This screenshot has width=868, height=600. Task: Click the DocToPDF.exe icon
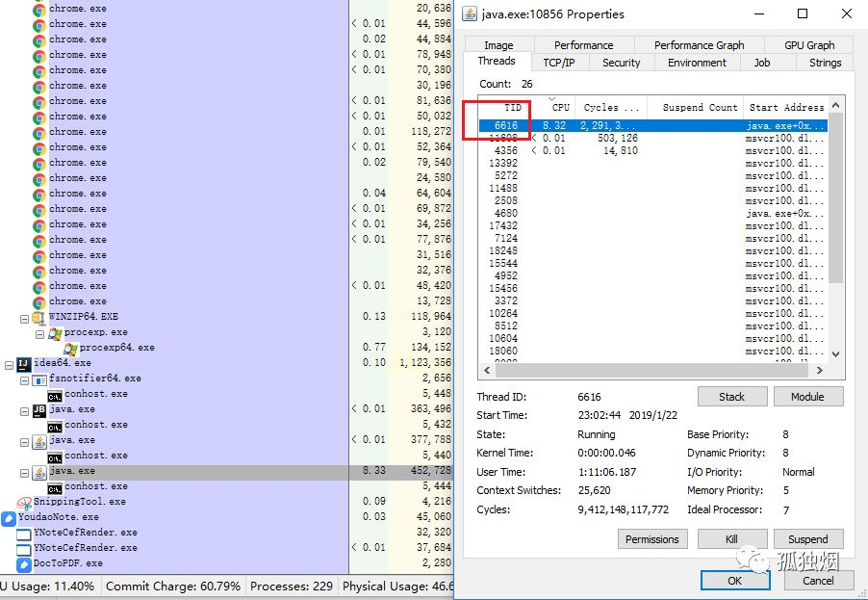[x=24, y=564]
